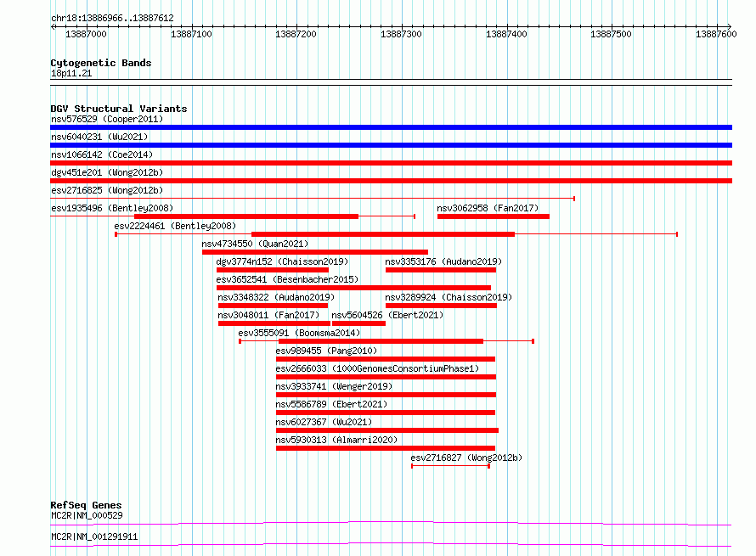Select nsv3348322 (Audano2019) label
The width and height of the screenshot is (756, 556).
[276, 297]
